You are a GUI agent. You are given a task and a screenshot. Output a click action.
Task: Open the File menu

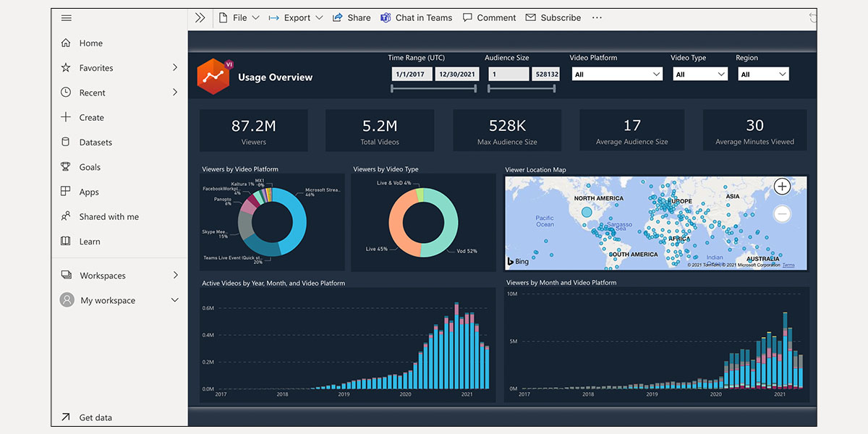239,17
